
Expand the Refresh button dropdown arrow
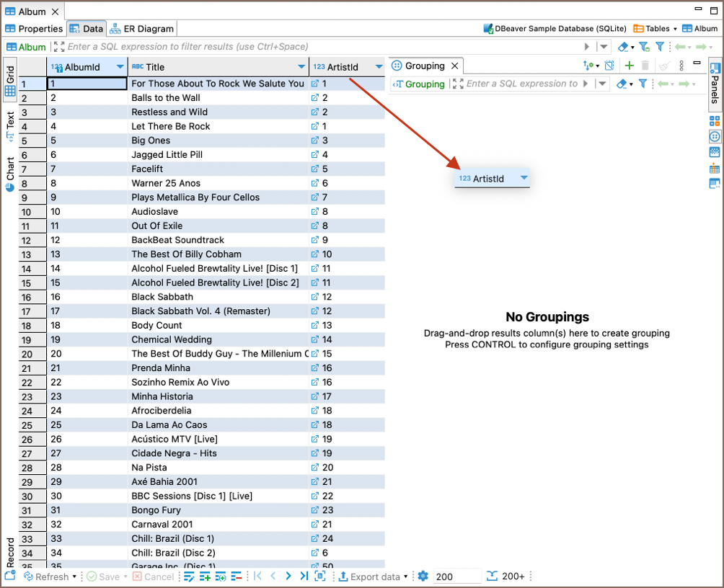click(x=74, y=576)
